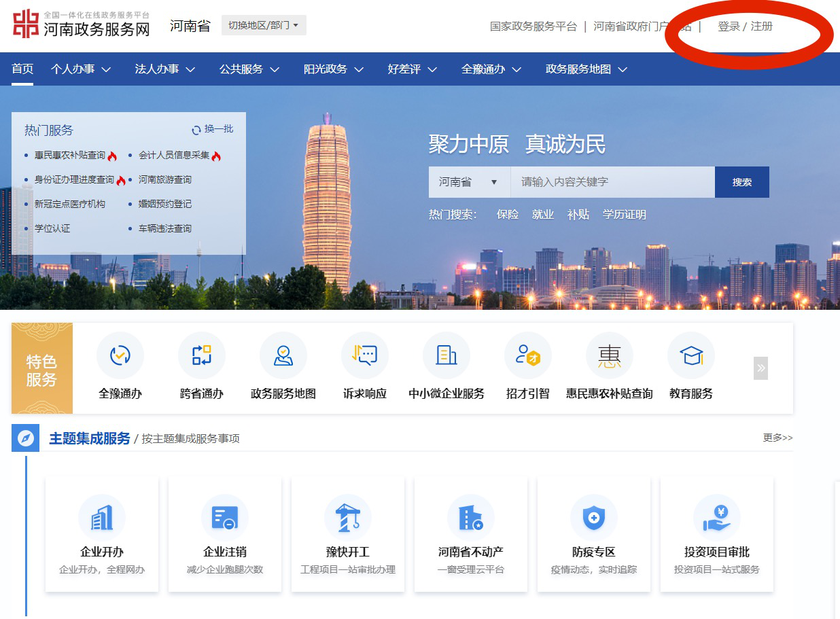Select the 中小微企业服务 building icon

click(x=447, y=355)
